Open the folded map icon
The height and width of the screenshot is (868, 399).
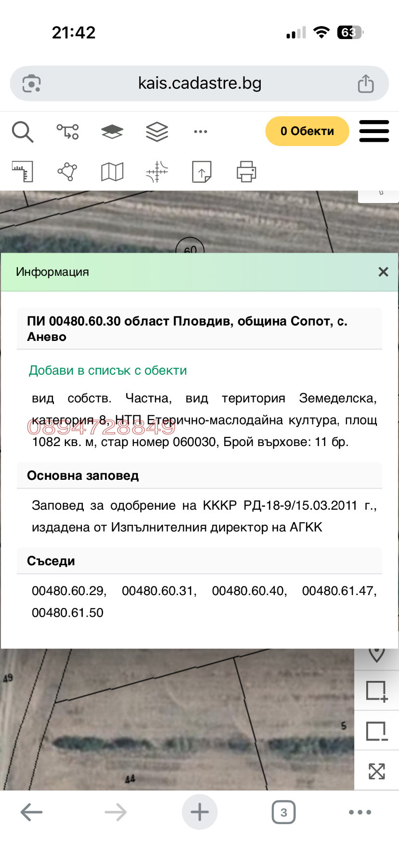[x=112, y=172]
